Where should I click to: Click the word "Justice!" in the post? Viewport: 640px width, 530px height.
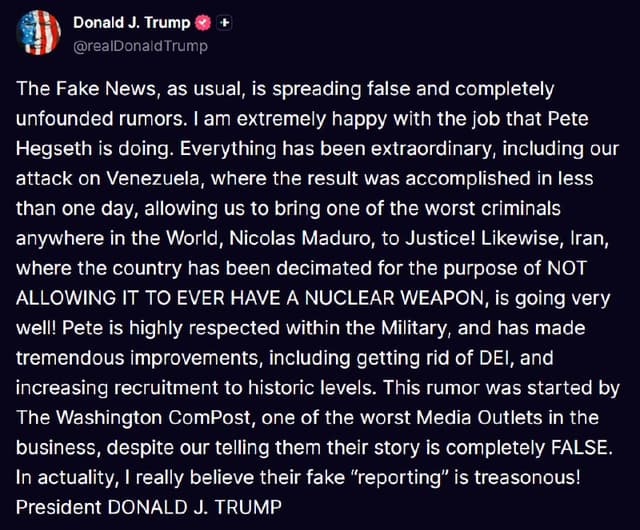(440, 238)
